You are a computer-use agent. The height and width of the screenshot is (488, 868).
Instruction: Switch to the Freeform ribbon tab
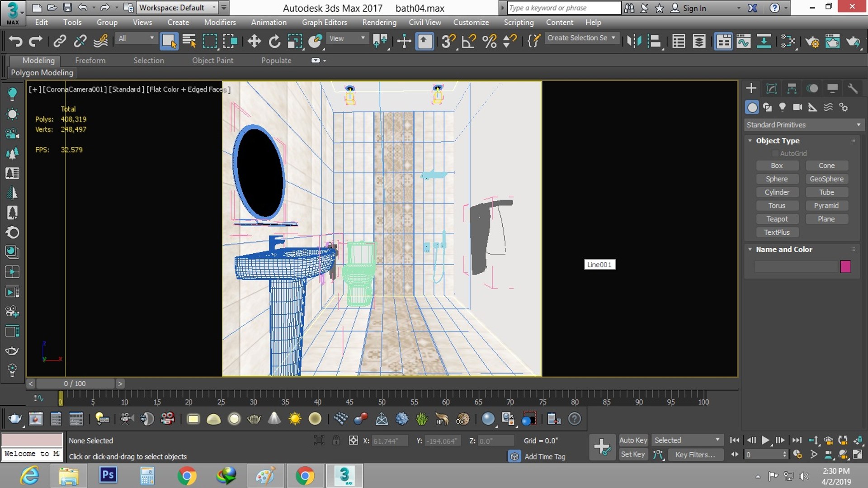(x=90, y=60)
